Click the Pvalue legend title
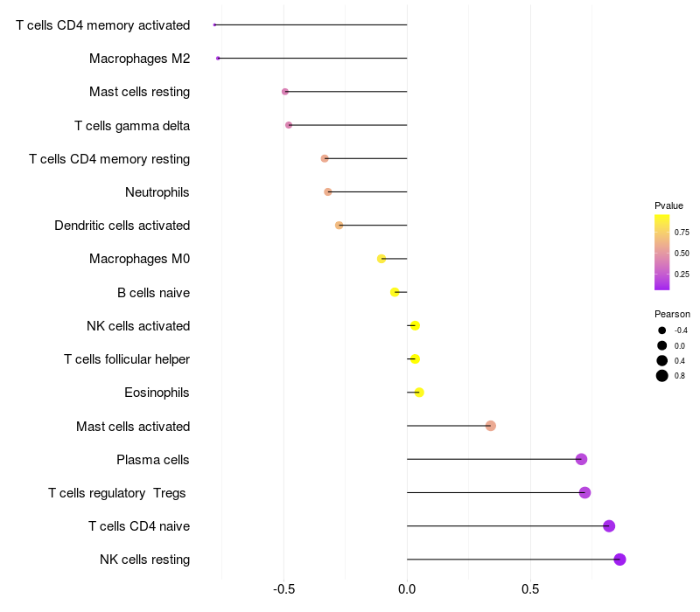 click(668, 205)
